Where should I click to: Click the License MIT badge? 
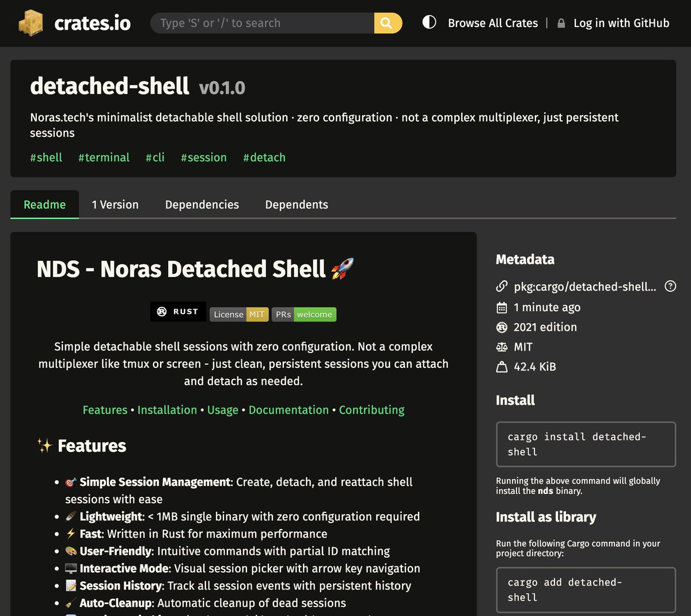pos(239,314)
